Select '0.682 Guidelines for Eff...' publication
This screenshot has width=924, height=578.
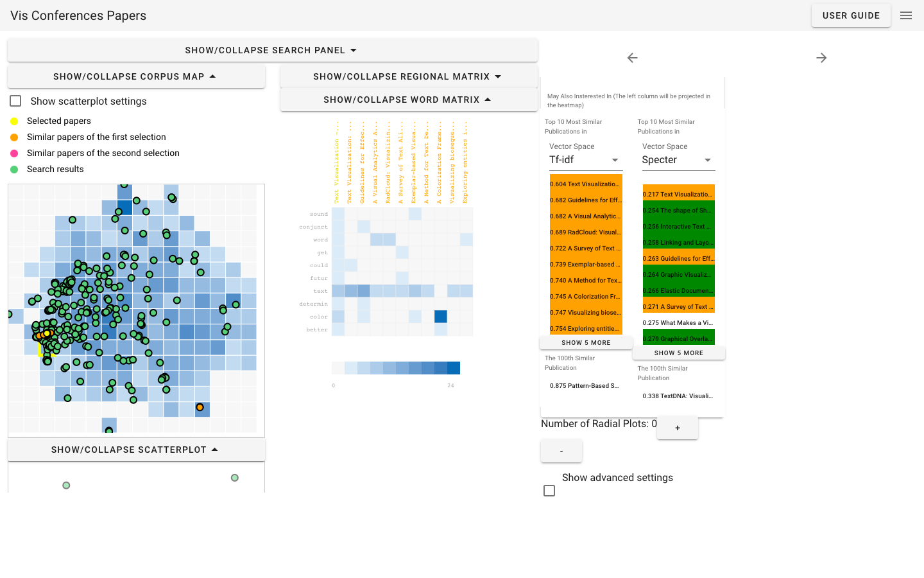pyautogui.click(x=586, y=200)
